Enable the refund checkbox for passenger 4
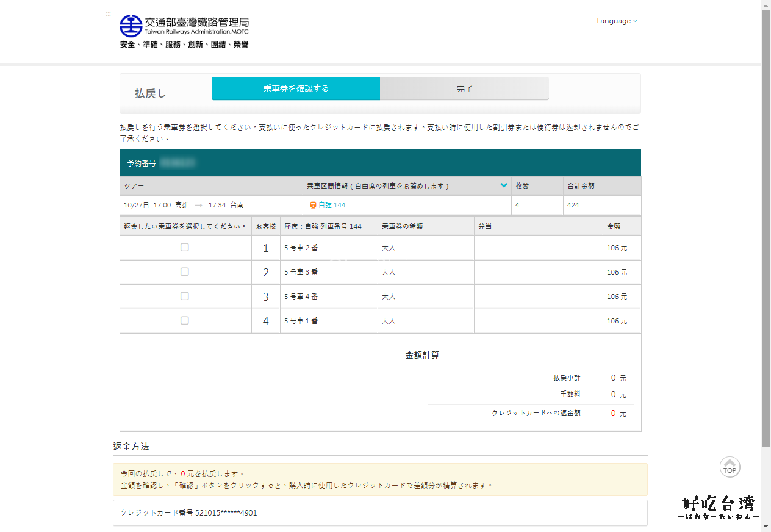This screenshot has height=532, width=771. point(185,320)
